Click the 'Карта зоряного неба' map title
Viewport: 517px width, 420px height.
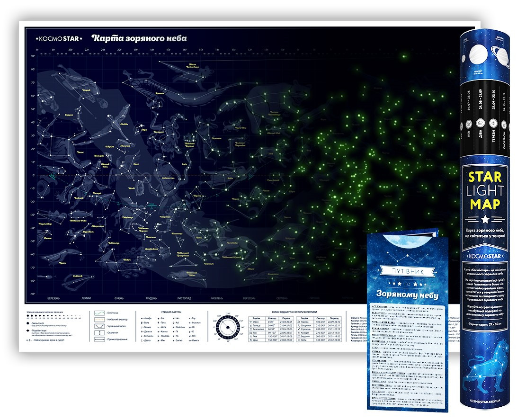pos(139,38)
